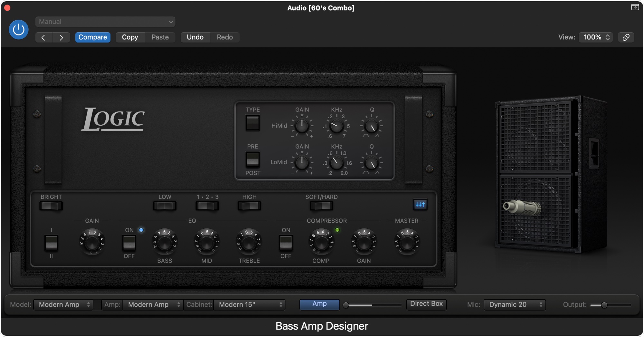Toggle the 1·2·3 switch
The image size is (644, 337).
(x=207, y=206)
